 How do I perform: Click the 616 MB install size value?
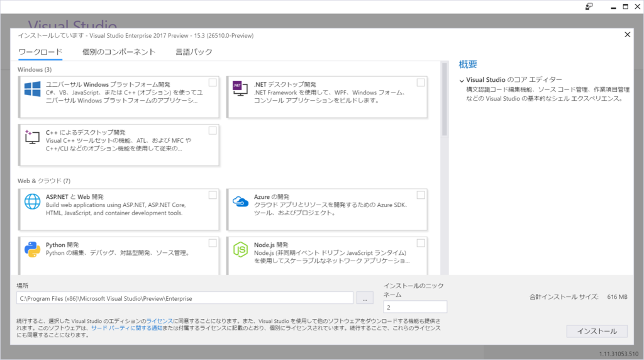point(617,296)
